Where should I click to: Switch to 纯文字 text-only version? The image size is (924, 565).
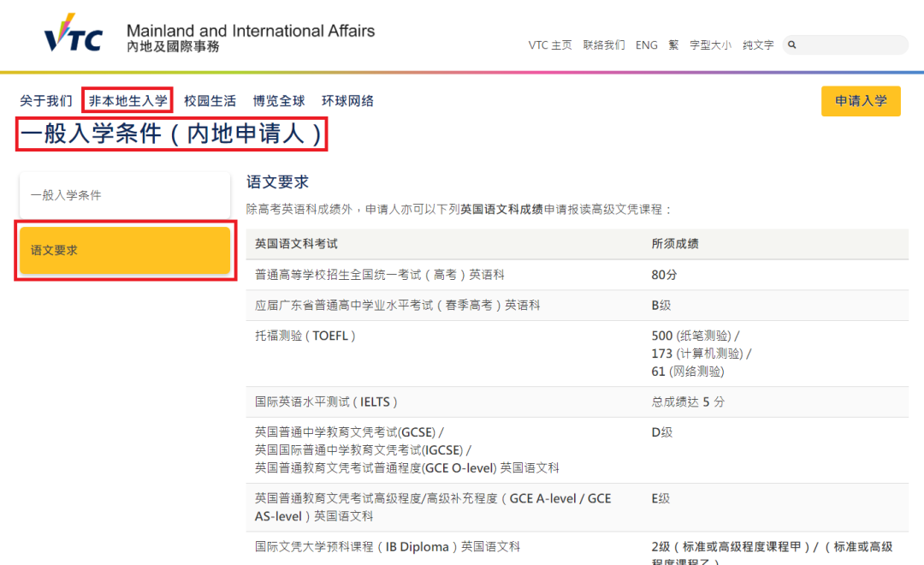pyautogui.click(x=758, y=45)
